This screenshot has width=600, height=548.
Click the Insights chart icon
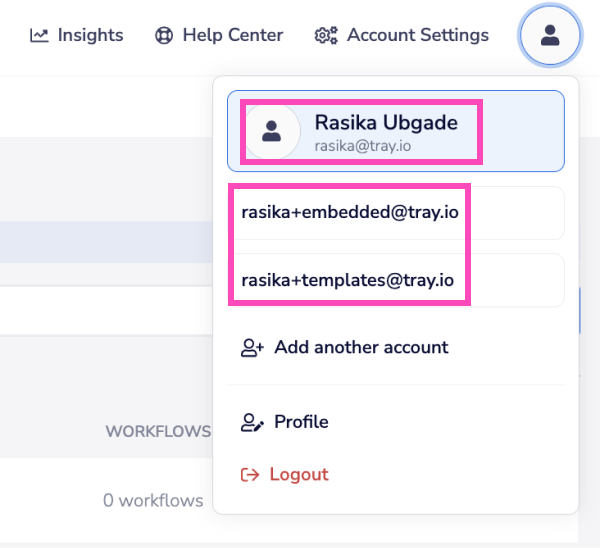[39, 35]
